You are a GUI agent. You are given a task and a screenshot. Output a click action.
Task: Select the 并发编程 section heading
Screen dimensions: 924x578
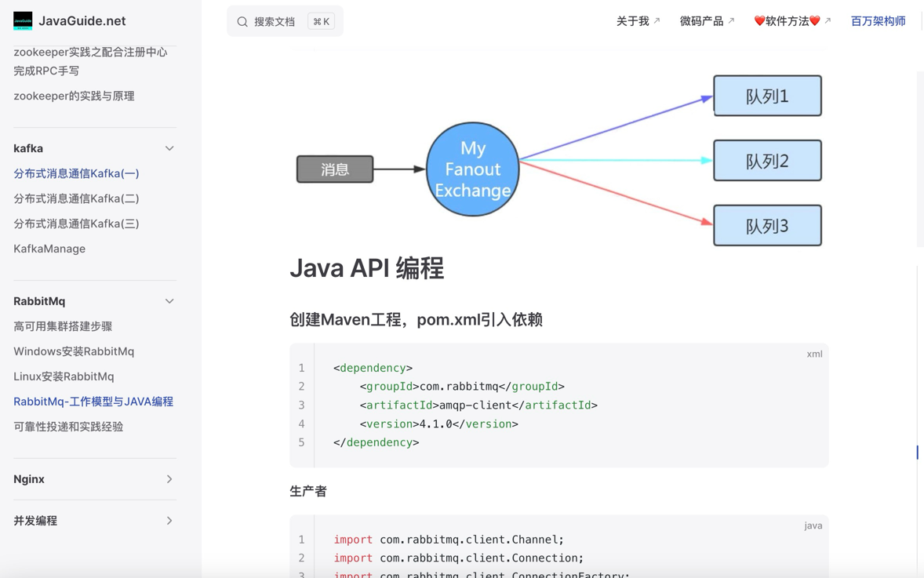(35, 520)
